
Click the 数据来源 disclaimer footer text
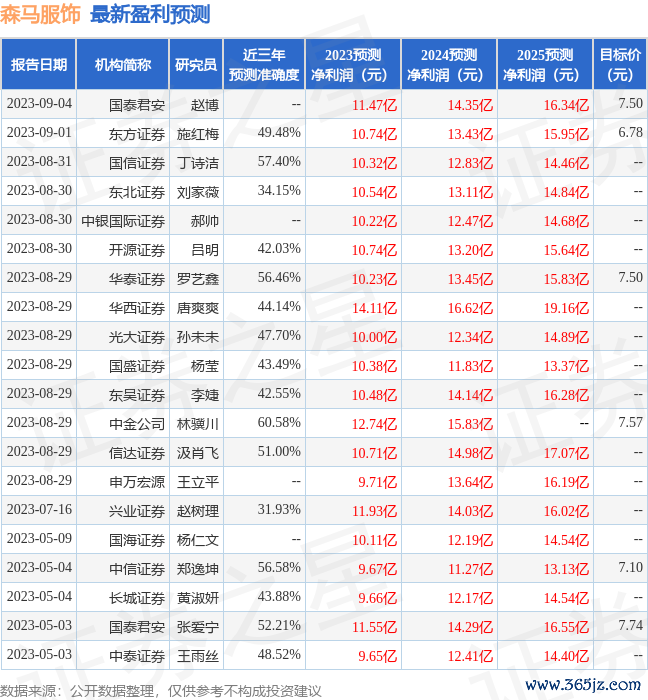tap(161, 691)
